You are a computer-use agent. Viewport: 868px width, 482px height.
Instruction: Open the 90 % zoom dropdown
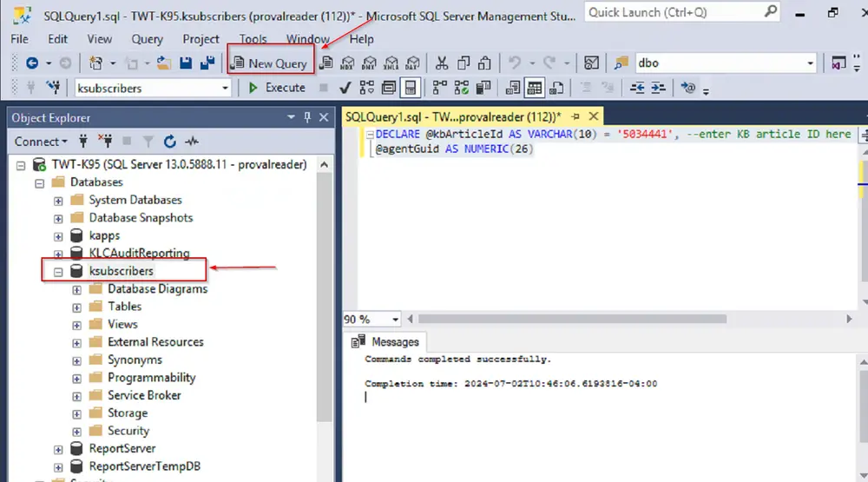(395, 320)
